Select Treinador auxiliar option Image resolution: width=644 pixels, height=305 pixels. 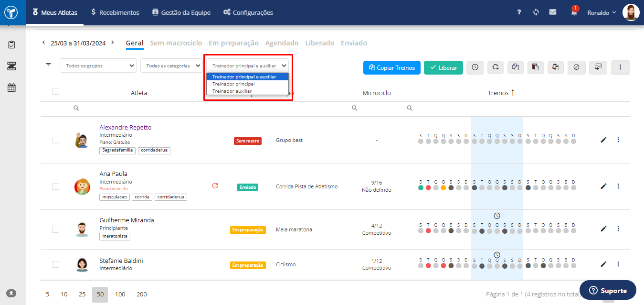(x=247, y=91)
